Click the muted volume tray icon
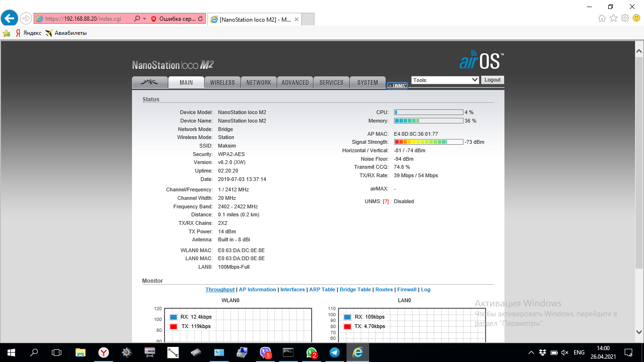Screen dimensions: 644x362 coord(565,353)
